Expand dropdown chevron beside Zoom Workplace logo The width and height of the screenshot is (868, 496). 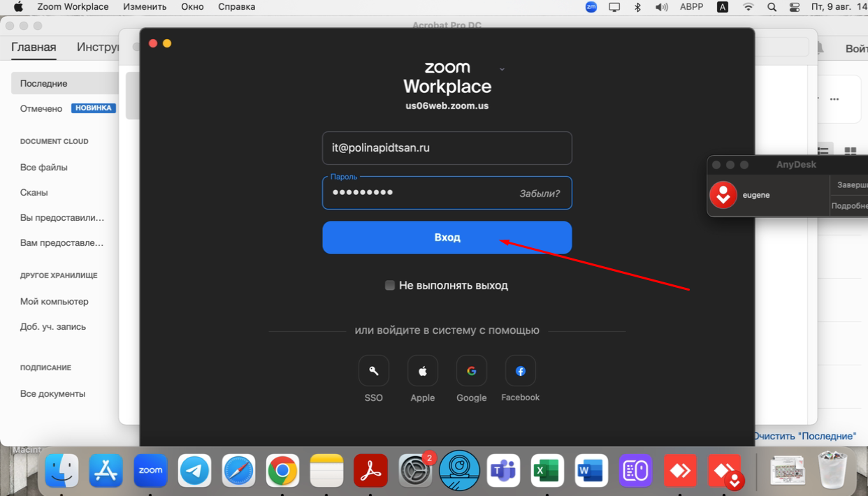click(x=502, y=69)
